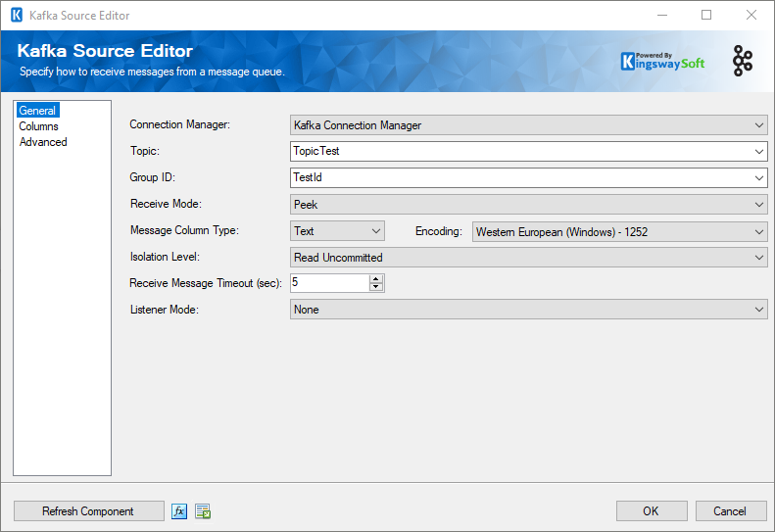Open the Isolation Level dropdown

click(528, 257)
